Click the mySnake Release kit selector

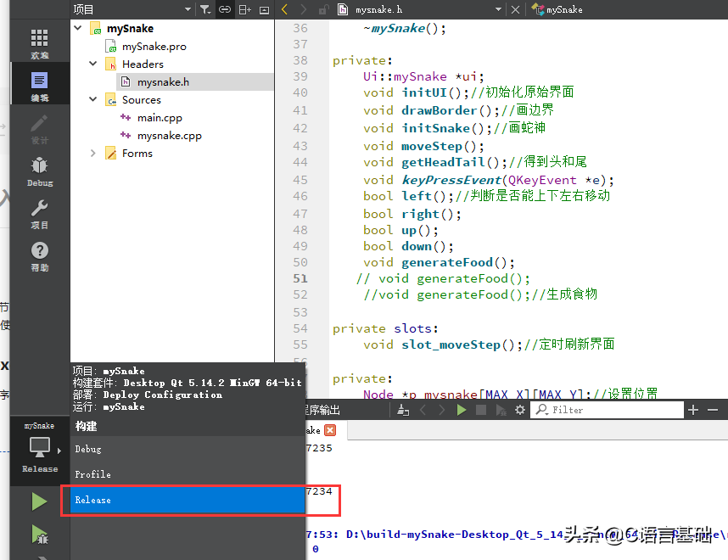click(40, 449)
